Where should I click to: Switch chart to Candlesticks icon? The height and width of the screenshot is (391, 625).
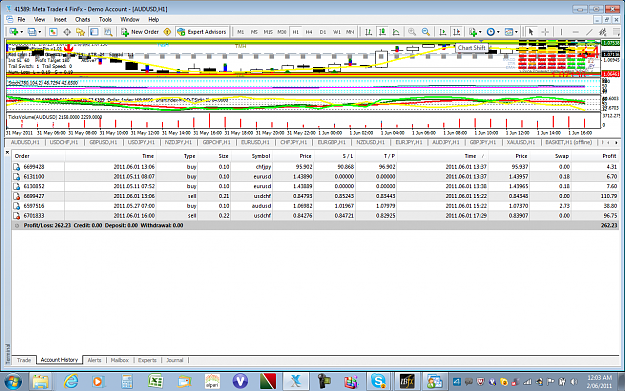382,32
